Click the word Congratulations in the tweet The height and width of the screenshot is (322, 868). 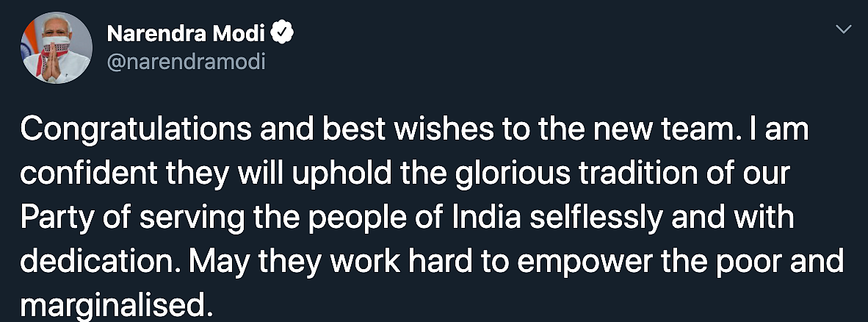click(134, 130)
